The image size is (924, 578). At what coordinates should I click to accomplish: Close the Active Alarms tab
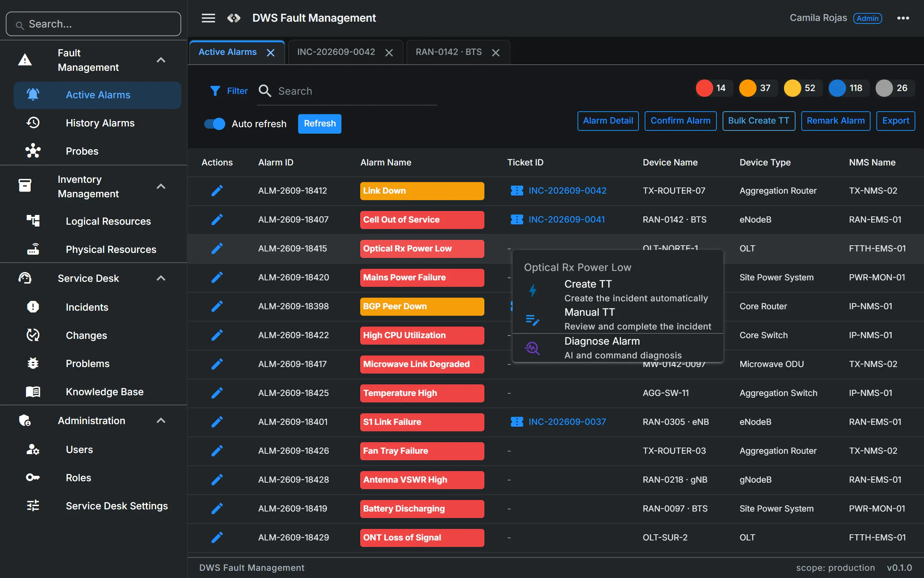coord(271,53)
